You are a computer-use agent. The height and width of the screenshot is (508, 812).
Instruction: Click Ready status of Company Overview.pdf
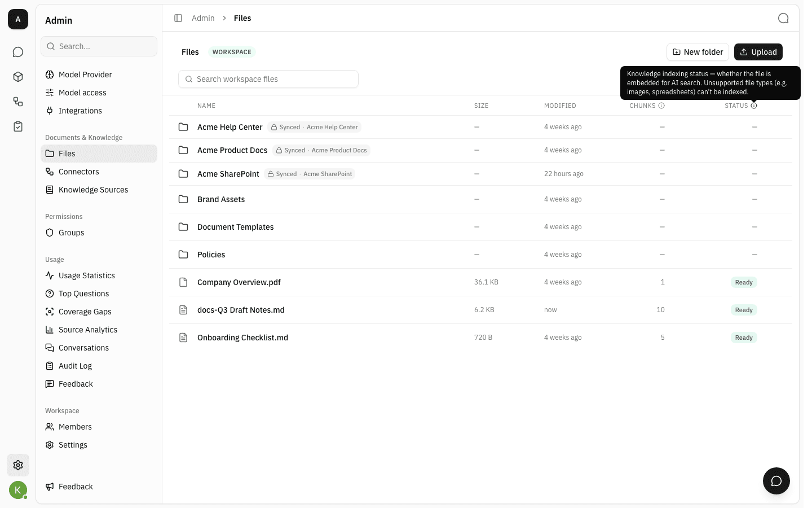click(744, 282)
